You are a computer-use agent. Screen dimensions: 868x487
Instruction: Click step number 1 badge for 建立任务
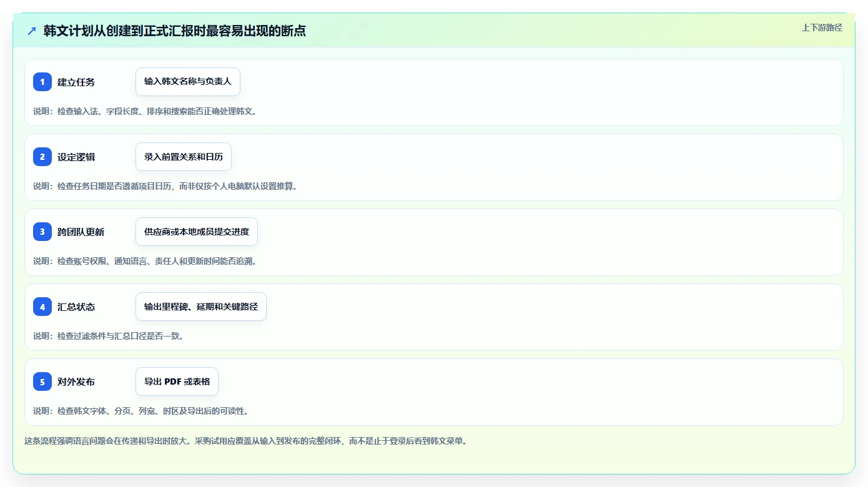(42, 82)
